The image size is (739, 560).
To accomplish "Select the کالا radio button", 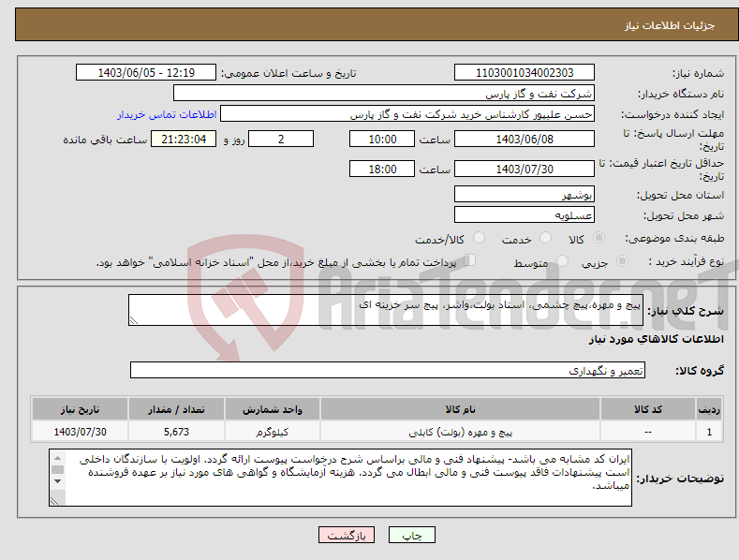I will tap(599, 238).
